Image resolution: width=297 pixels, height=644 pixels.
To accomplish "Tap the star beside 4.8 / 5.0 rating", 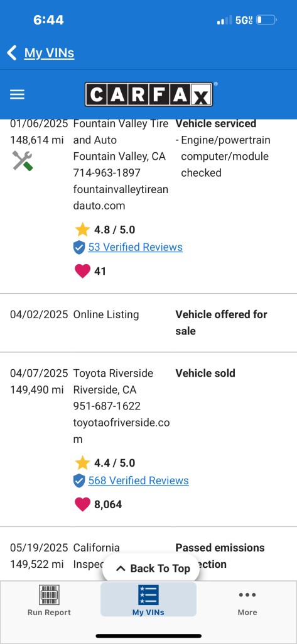I will point(82,230).
